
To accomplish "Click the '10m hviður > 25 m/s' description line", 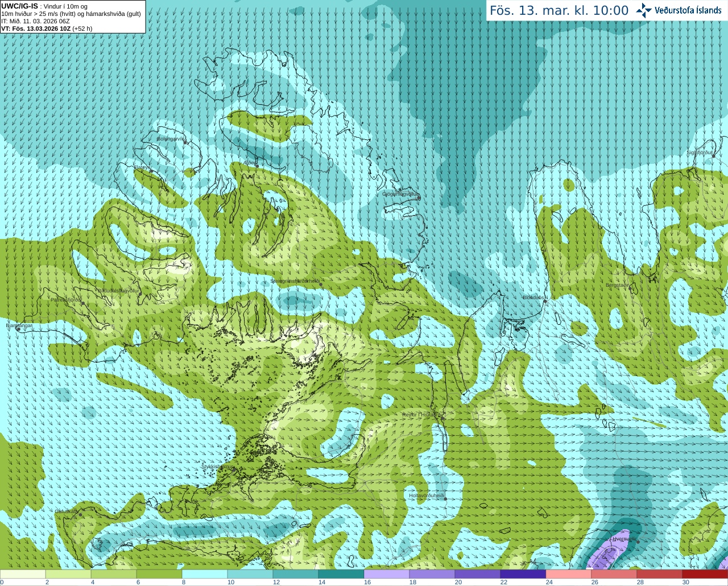I will click(x=71, y=14).
